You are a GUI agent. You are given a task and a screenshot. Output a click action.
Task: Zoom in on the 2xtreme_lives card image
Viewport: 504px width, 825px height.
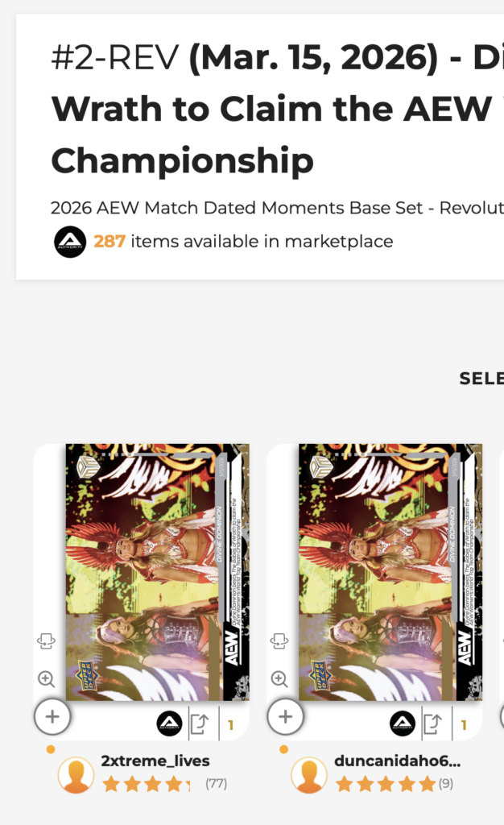pos(46,679)
